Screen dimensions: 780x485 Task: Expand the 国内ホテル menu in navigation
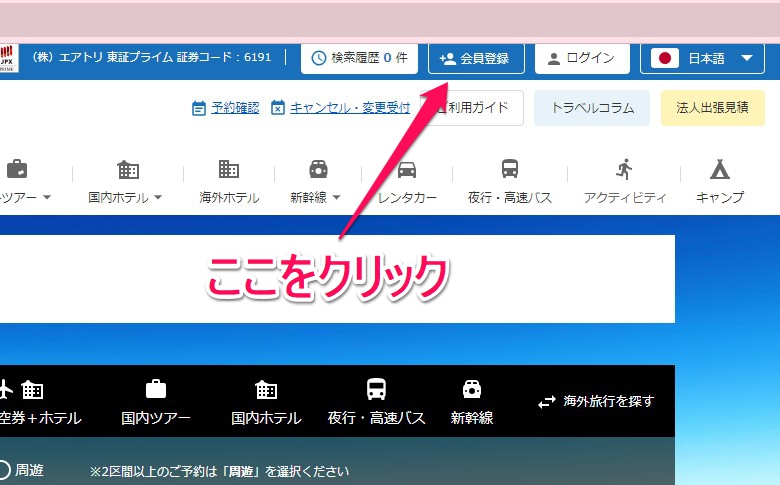coord(125,197)
